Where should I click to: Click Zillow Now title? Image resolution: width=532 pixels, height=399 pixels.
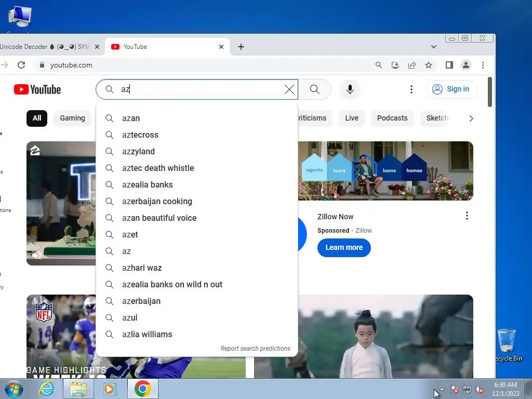coord(335,217)
